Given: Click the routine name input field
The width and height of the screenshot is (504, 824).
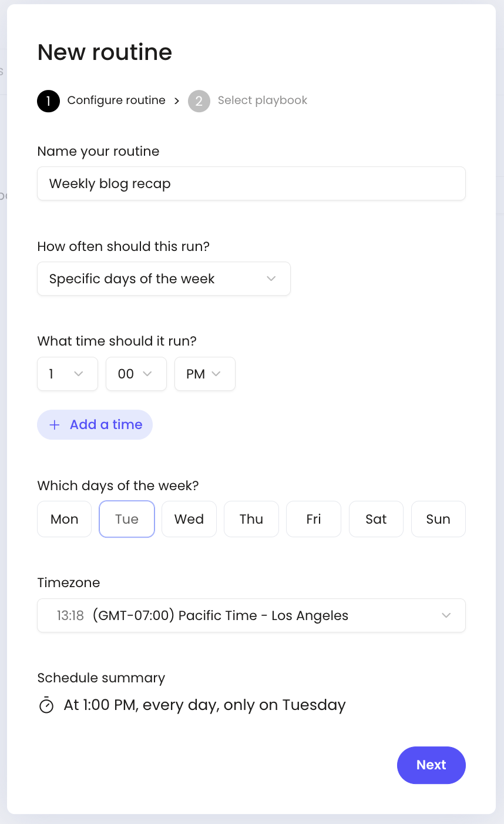Looking at the screenshot, I should (251, 183).
